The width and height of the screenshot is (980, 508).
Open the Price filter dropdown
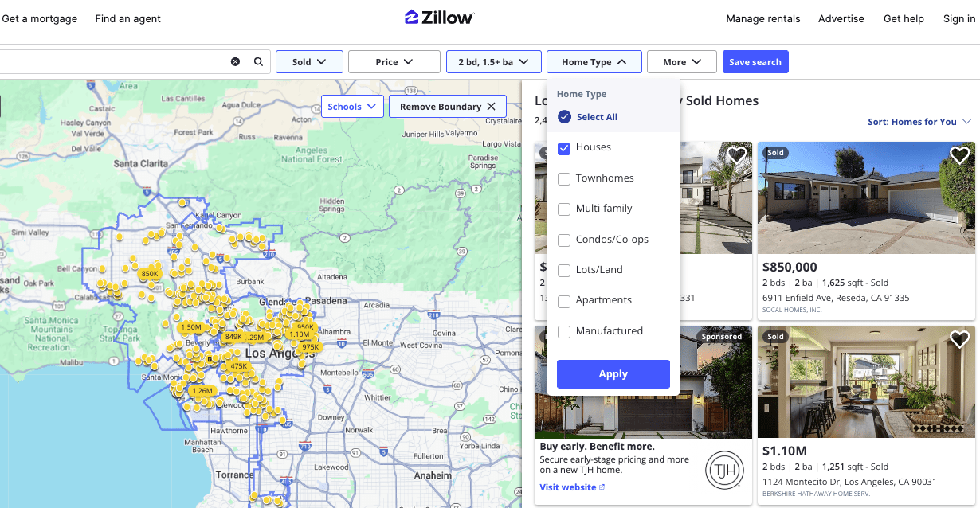coord(394,62)
